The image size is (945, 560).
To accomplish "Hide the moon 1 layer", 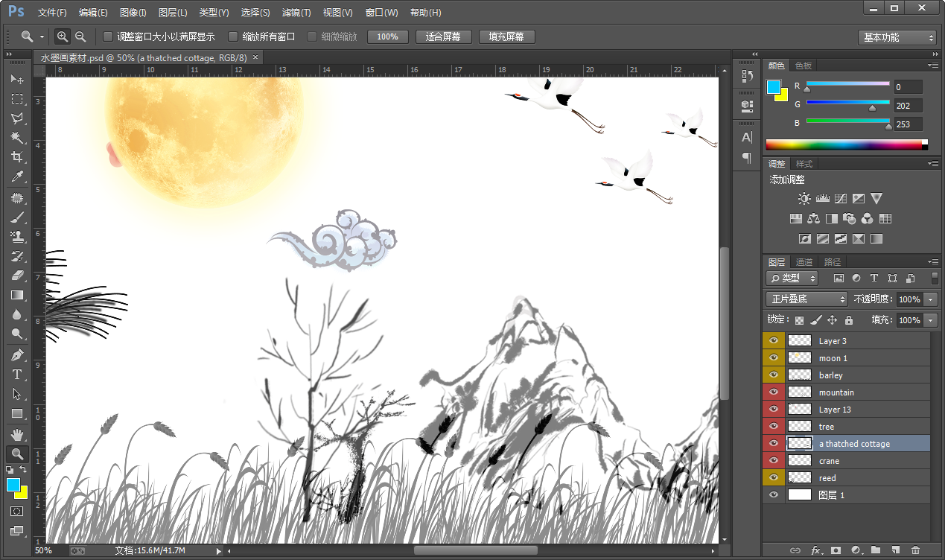I will tap(774, 357).
